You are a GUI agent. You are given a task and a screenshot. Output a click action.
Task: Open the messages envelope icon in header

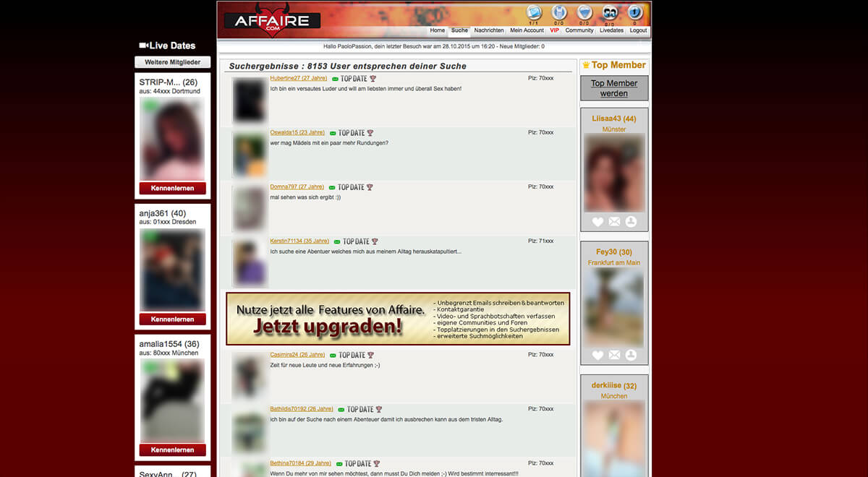[x=534, y=12]
